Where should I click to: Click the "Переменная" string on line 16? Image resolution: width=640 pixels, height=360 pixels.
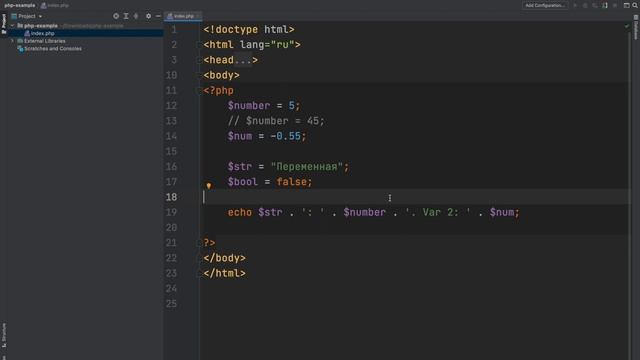[307, 167]
